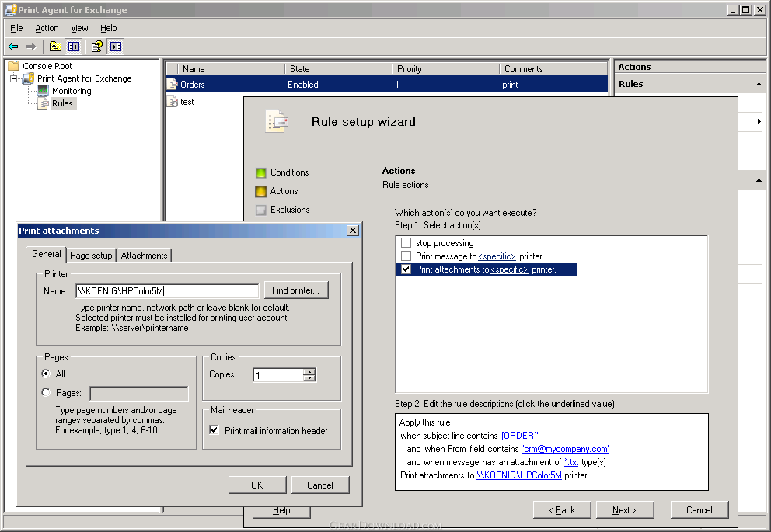Click OK in Print attachments dialog

[257, 485]
